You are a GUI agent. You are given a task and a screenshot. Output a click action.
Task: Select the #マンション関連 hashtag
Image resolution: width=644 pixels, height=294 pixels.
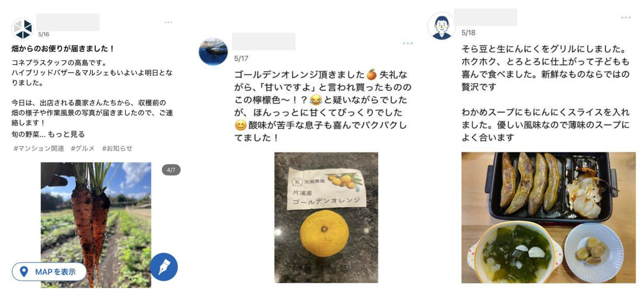pos(39,148)
